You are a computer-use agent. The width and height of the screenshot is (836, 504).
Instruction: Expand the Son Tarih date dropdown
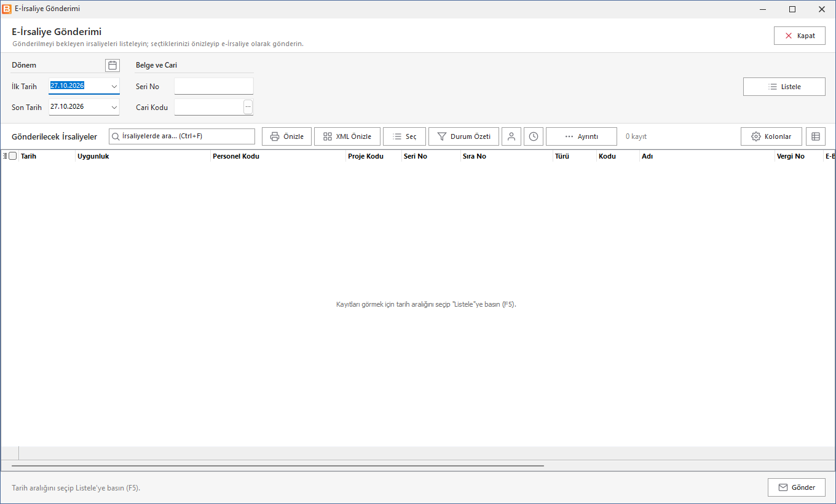tap(114, 107)
